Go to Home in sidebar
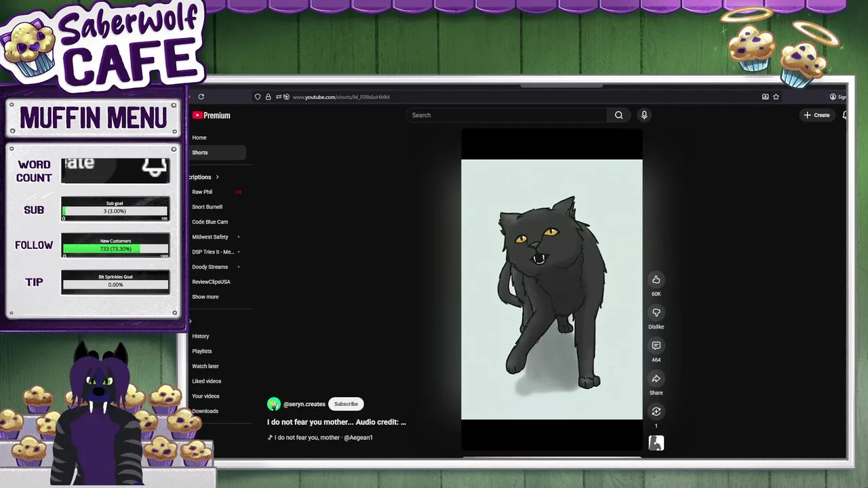Viewport: 868px width, 488px height. [x=199, y=138]
